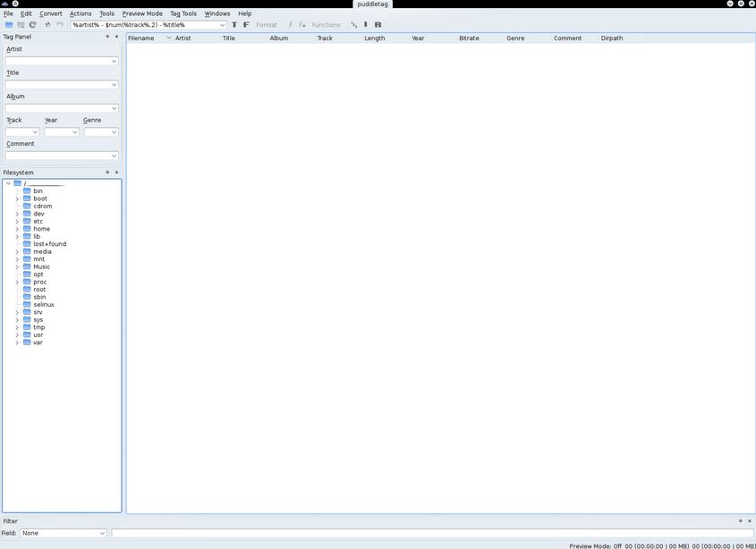Viewport: 756px width, 549px height.
Task: Sort by the Bitrate column header
Action: (469, 38)
